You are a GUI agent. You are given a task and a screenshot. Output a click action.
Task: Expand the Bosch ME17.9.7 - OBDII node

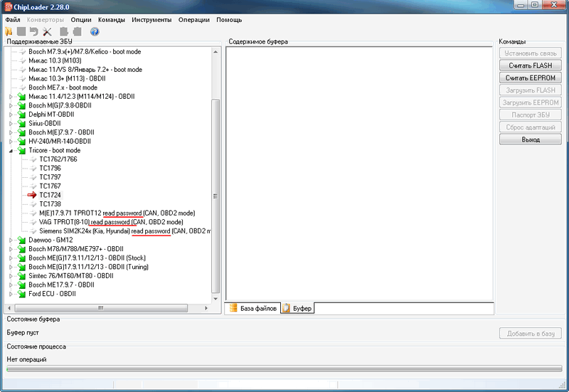[11, 284]
